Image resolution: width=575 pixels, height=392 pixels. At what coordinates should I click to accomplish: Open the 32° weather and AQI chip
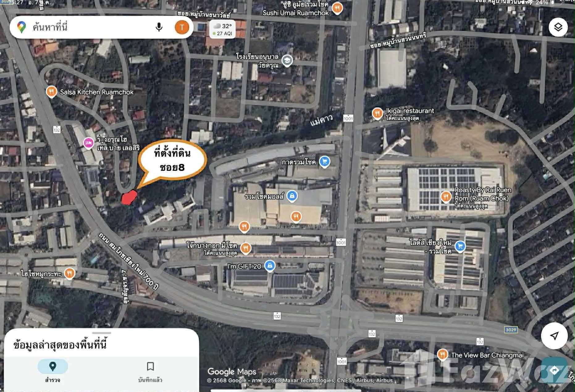pos(223,29)
